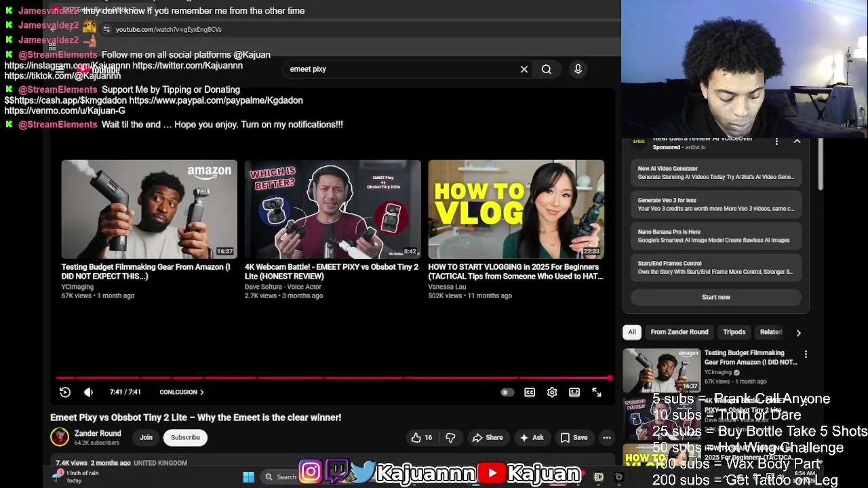This screenshot has height=488, width=868.
Task: Click the video title 'Emeet Pixy vs Obsbot'
Action: [196, 418]
